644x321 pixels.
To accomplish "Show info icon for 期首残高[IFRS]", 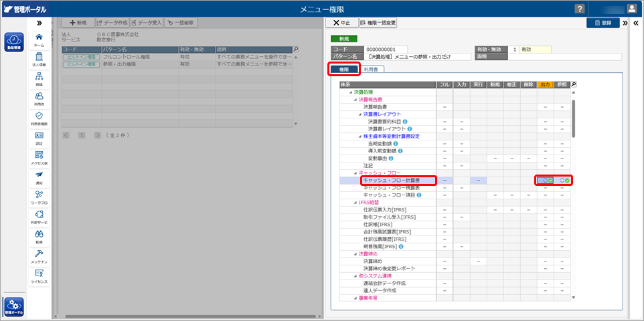I will (400, 247).
